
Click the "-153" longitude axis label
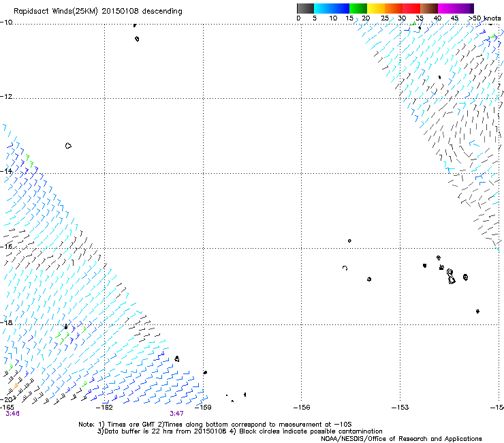click(400, 408)
